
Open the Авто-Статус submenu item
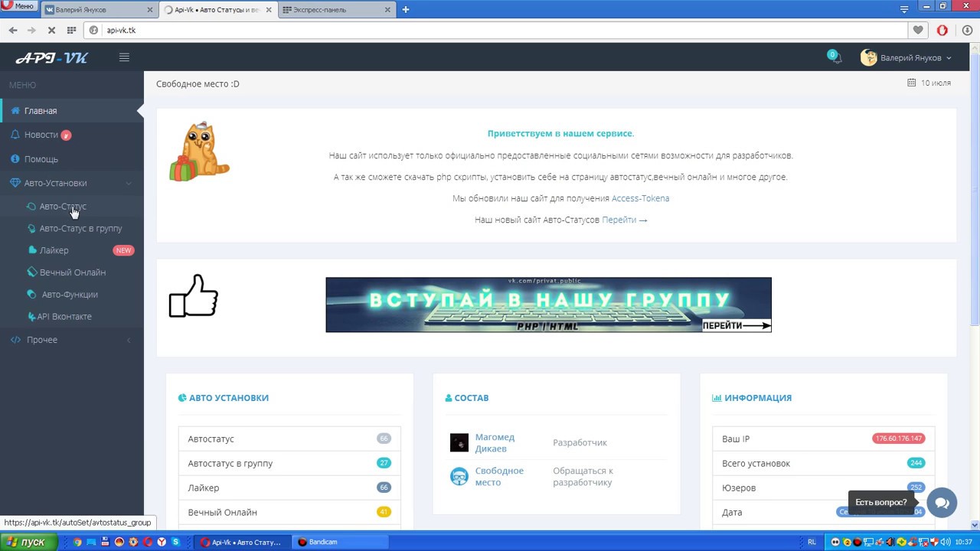(71, 207)
